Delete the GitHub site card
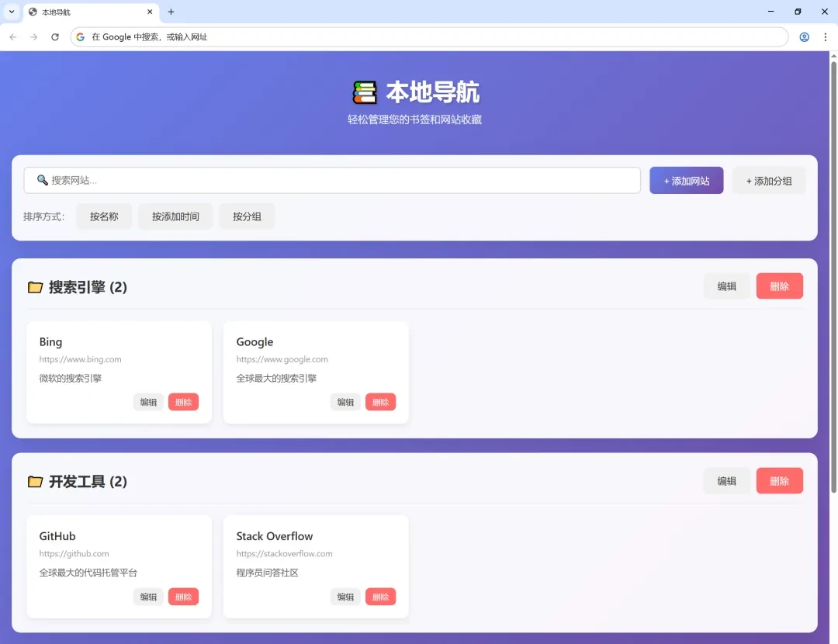Image resolution: width=838 pixels, height=644 pixels. pyautogui.click(x=183, y=597)
